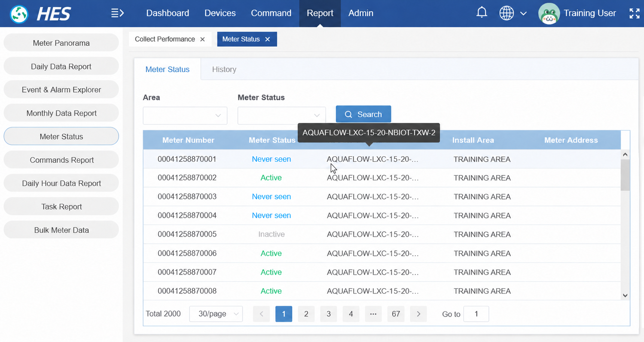Toggle the sidebar collapse menu icon
Screen dimensions: 644x342
[117, 13]
